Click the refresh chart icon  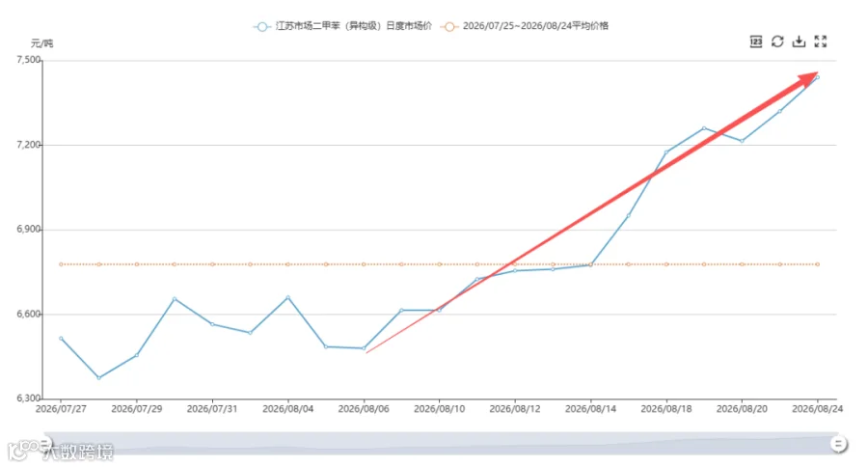777,41
